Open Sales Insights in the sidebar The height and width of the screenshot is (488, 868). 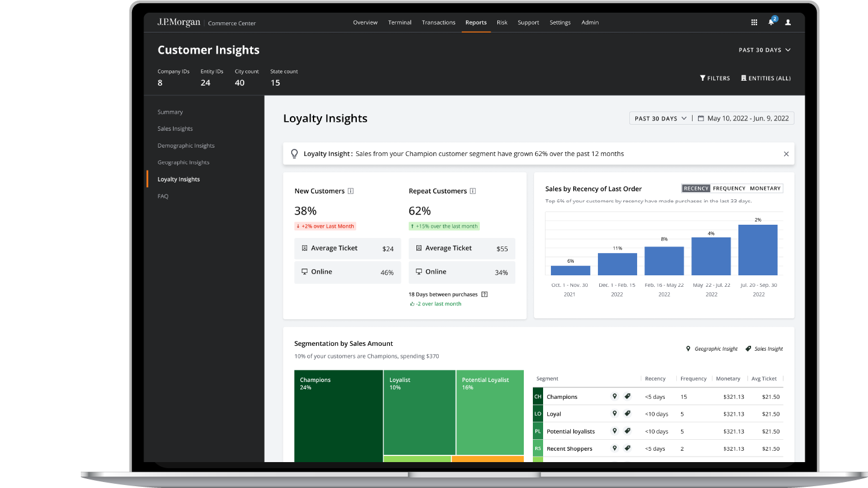pyautogui.click(x=175, y=129)
